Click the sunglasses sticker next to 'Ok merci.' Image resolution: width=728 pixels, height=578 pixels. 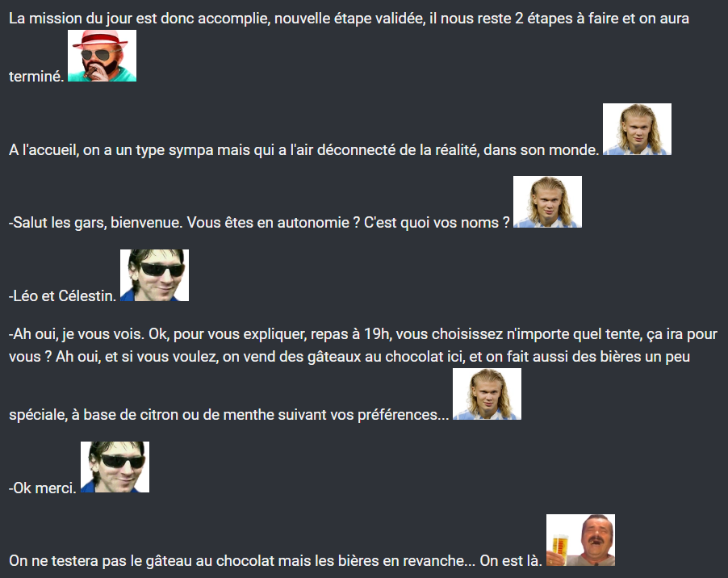[x=115, y=467]
